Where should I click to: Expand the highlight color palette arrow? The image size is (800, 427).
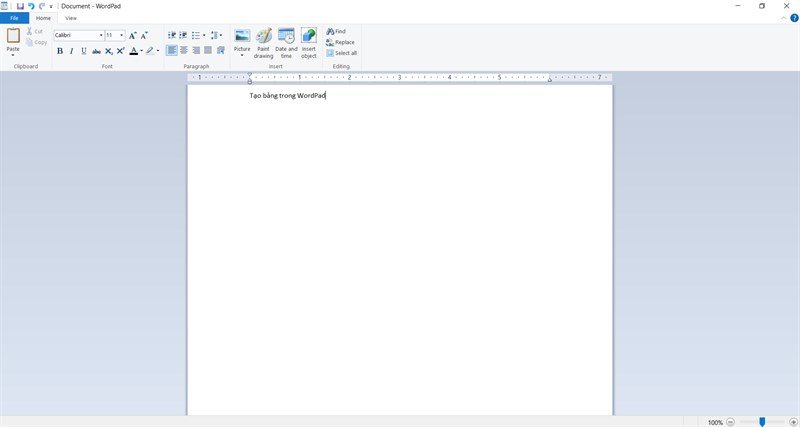tap(158, 51)
